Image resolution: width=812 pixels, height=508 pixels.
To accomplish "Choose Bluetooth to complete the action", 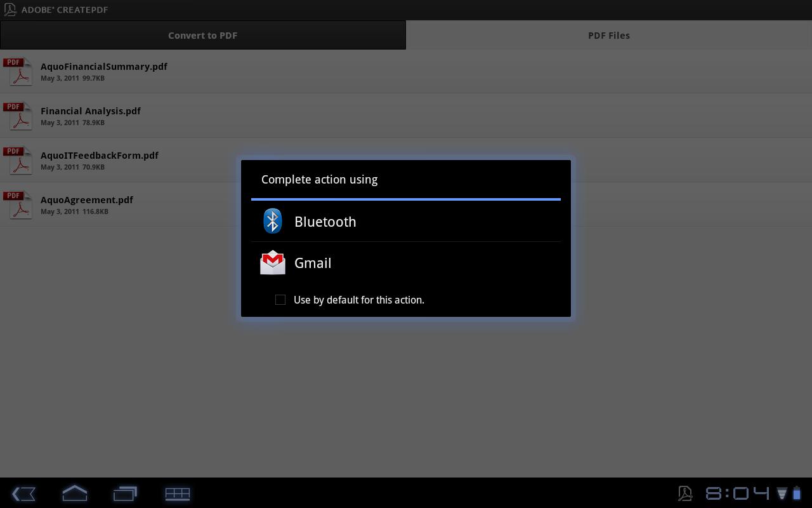I will click(x=406, y=222).
